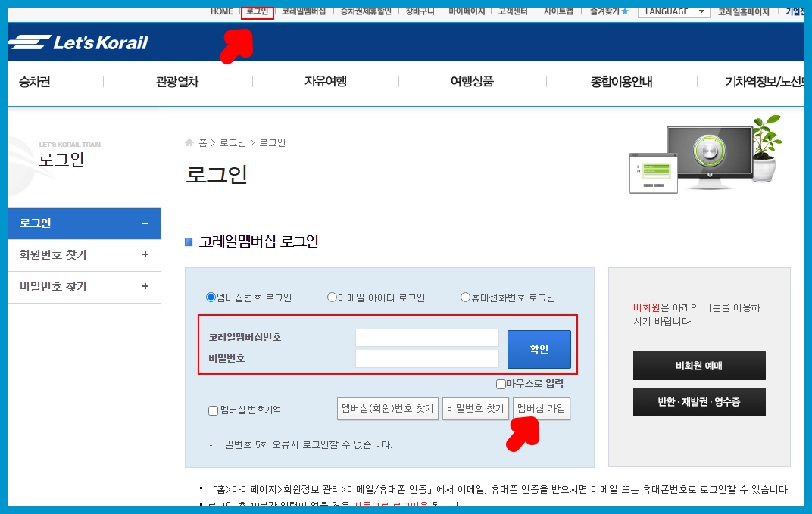Open the 여행상품 main menu
Image resolution: width=812 pixels, height=514 pixels.
coord(473,81)
